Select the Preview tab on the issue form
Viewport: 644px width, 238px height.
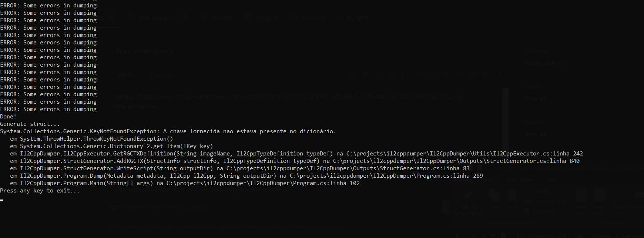click(161, 75)
